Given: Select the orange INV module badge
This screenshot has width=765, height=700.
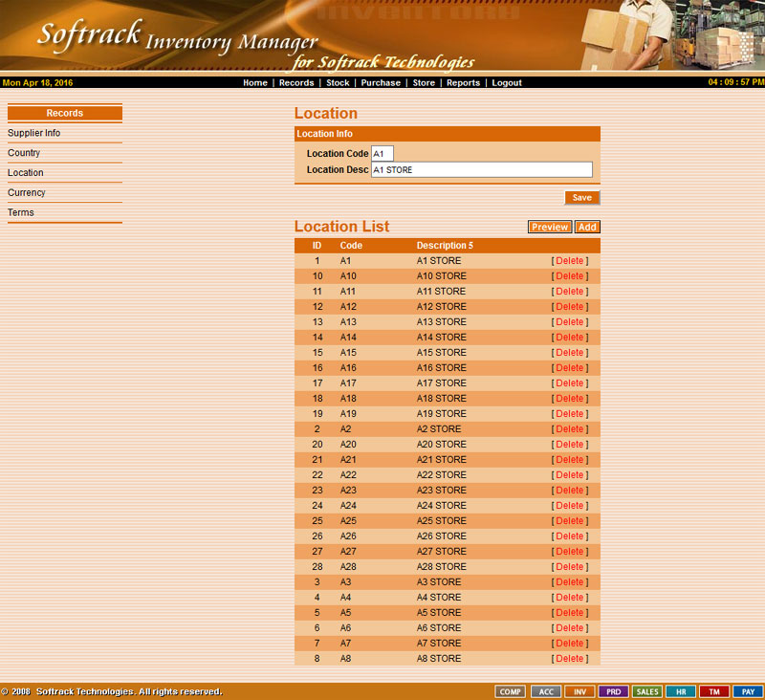Looking at the screenshot, I should point(579,691).
